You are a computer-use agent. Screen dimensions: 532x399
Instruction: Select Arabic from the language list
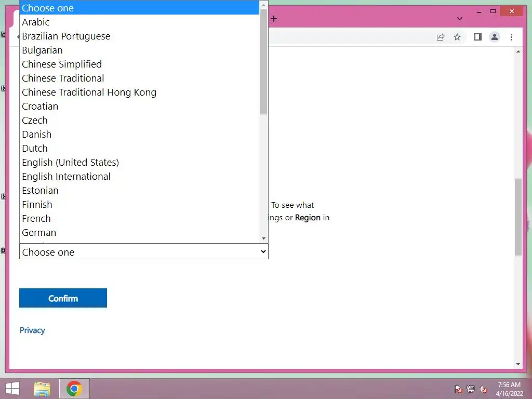pyautogui.click(x=139, y=22)
